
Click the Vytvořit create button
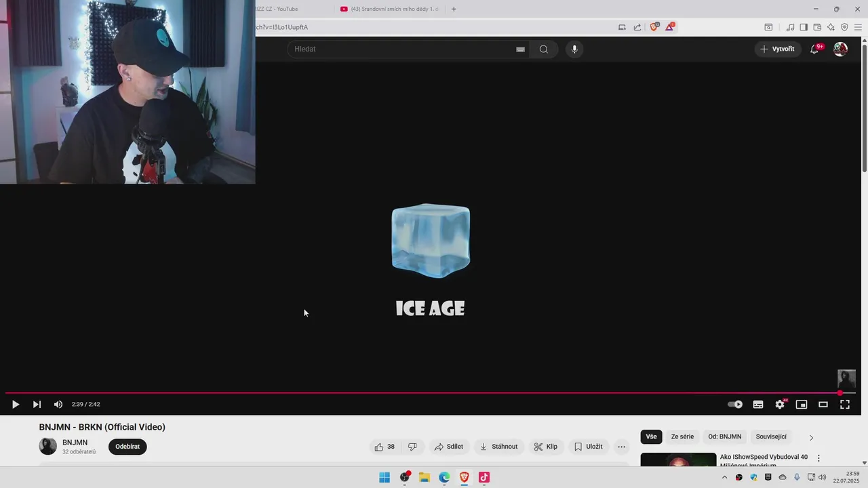click(x=777, y=49)
